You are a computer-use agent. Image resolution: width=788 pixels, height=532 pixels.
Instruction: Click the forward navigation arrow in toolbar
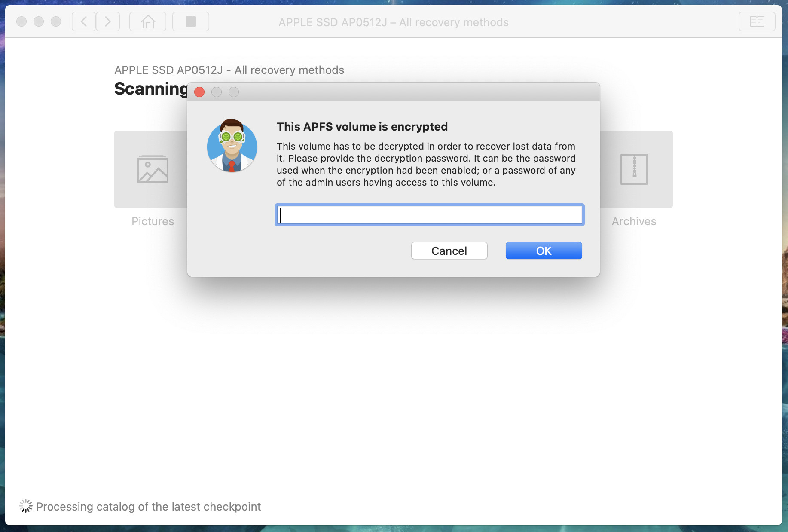(x=108, y=21)
